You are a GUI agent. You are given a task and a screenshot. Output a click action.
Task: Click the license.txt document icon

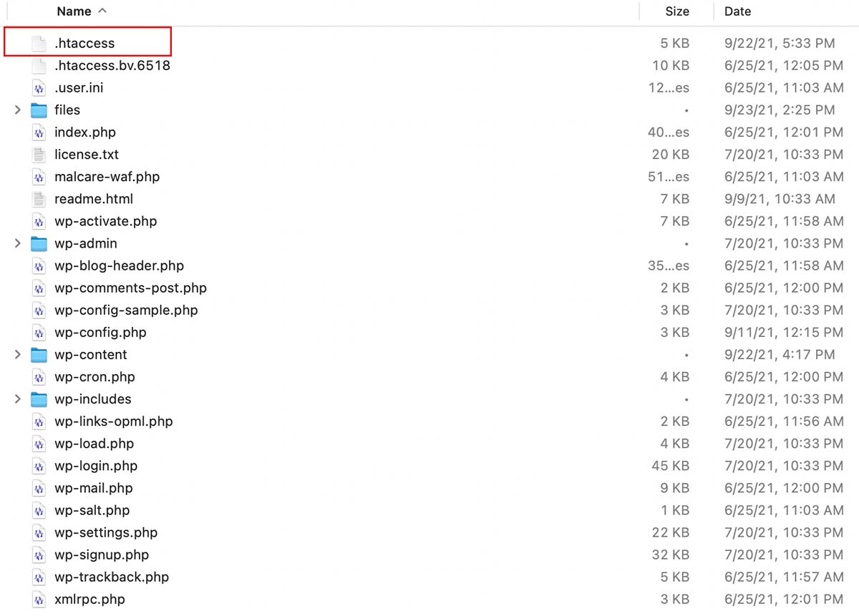pyautogui.click(x=39, y=154)
